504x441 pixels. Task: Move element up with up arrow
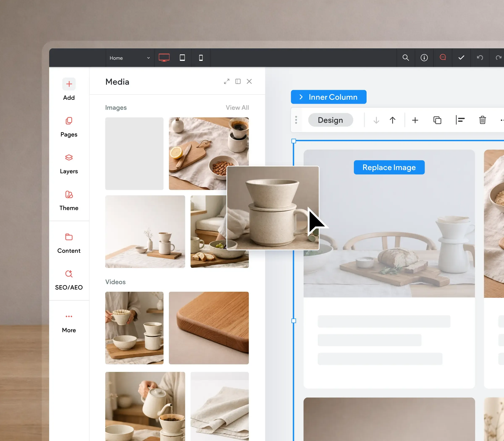click(392, 120)
